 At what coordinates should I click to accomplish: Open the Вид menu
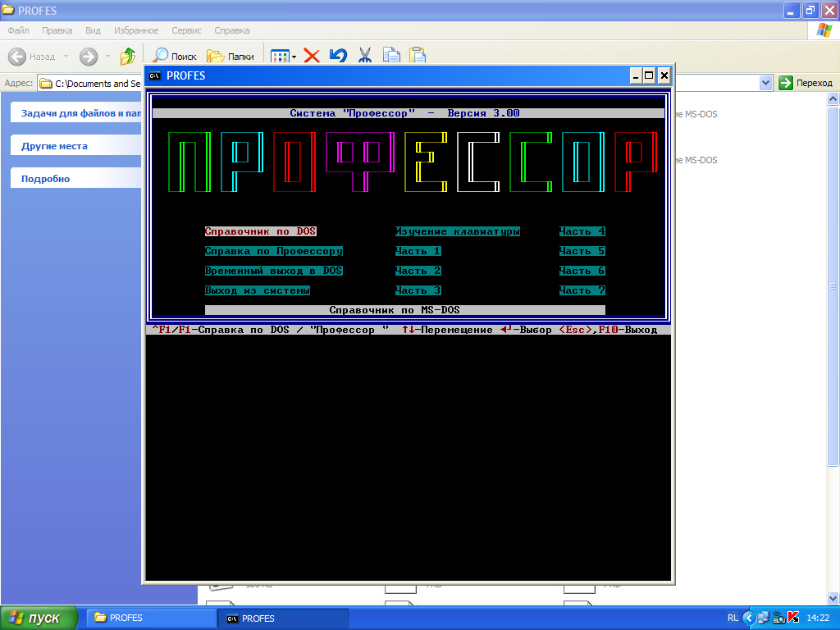[x=93, y=30]
